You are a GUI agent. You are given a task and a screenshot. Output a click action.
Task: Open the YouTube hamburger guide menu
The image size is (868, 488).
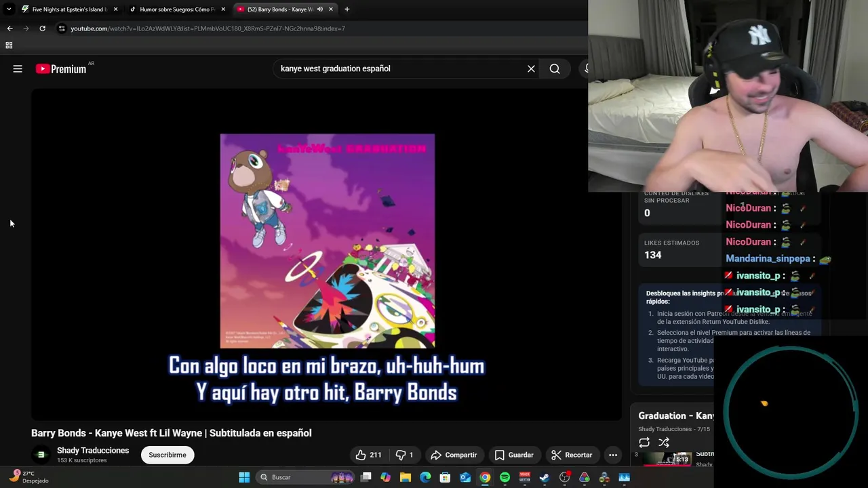coord(18,68)
